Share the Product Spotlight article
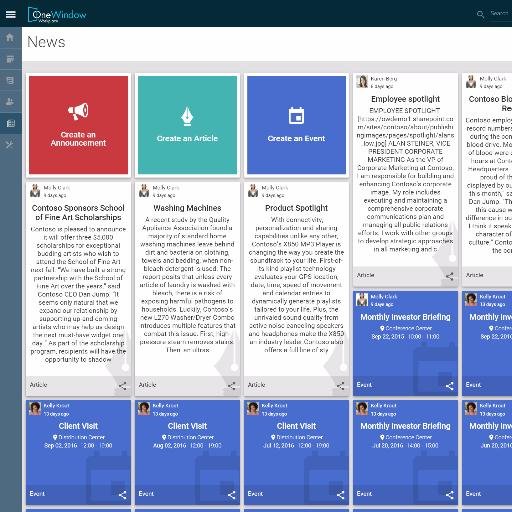 pyautogui.click(x=341, y=386)
